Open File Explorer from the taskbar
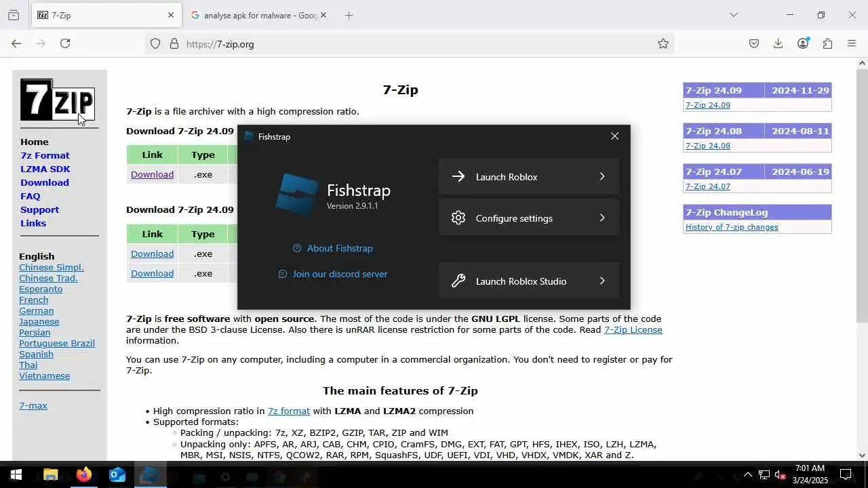This screenshot has width=868, height=488. pos(50,474)
